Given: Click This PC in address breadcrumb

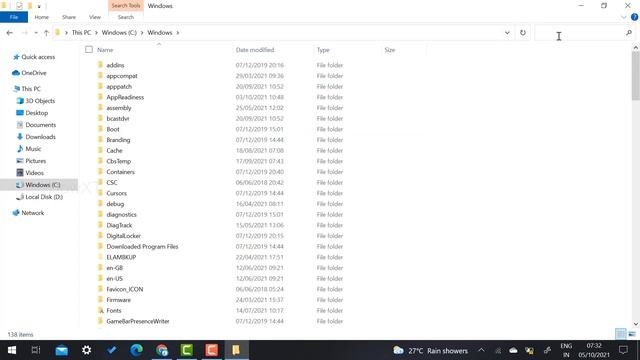Looking at the screenshot, I should point(81,33).
